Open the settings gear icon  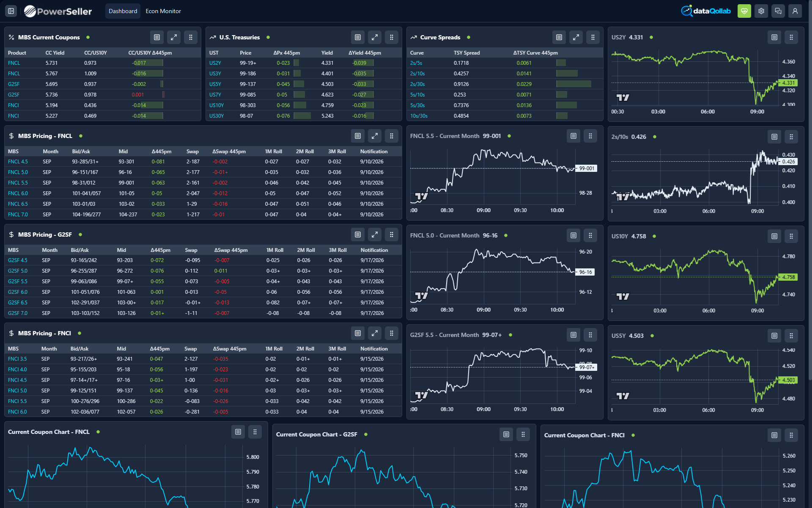(x=761, y=11)
